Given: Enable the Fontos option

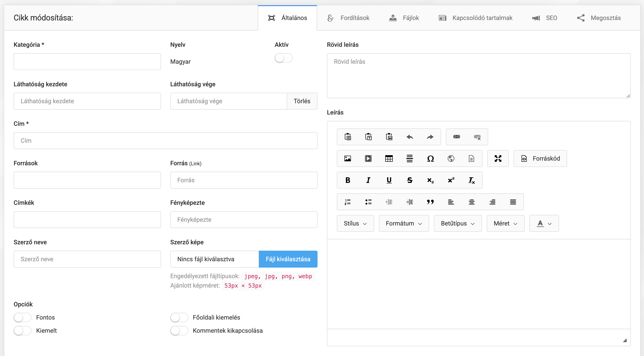Looking at the screenshot, I should [x=23, y=317].
